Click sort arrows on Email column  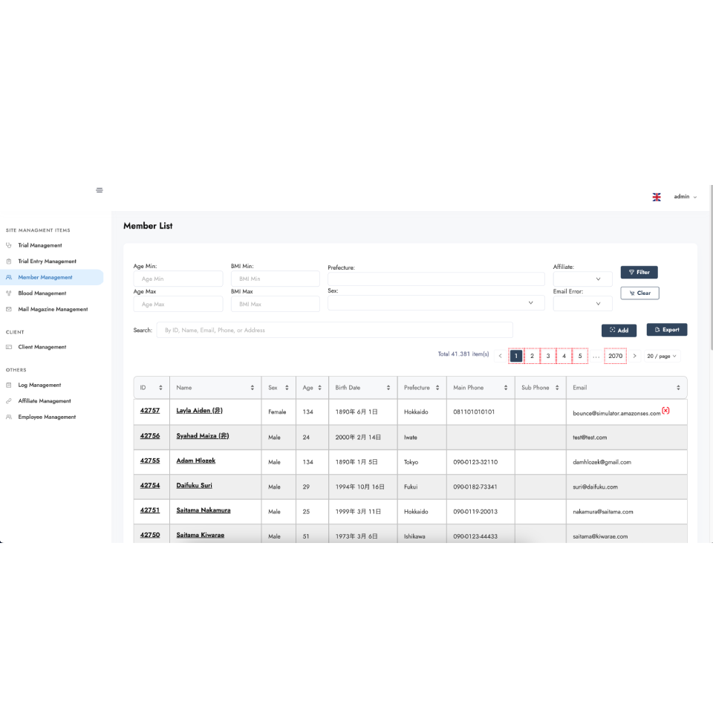677,388
